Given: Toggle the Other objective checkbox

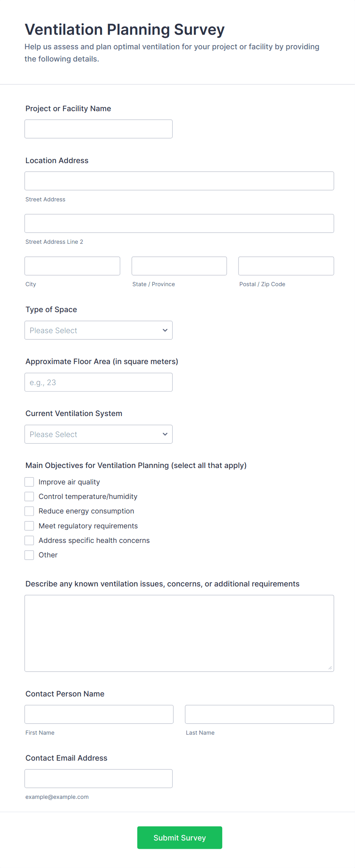Looking at the screenshot, I should tap(29, 555).
